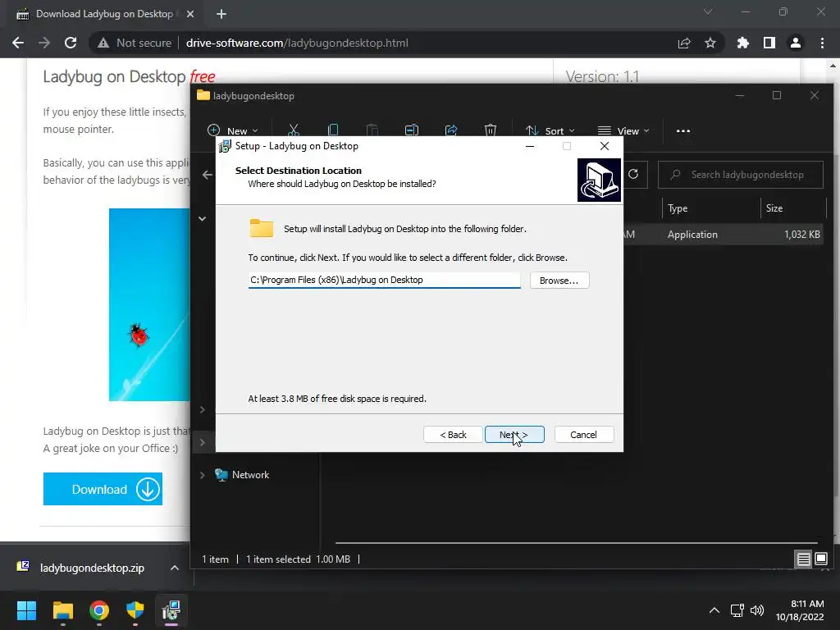Click the Copy icon in File Explorer toolbar
The image size is (840, 630).
[x=333, y=130]
